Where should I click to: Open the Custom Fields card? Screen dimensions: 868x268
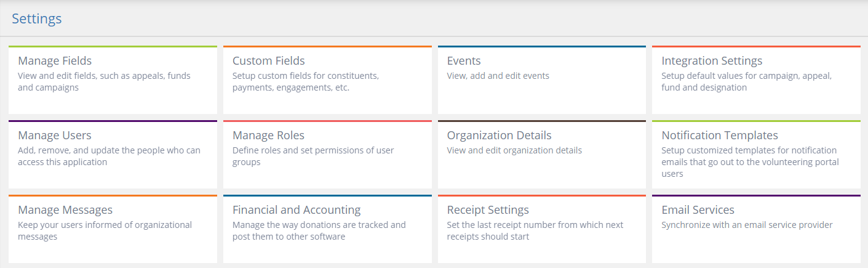(x=327, y=80)
